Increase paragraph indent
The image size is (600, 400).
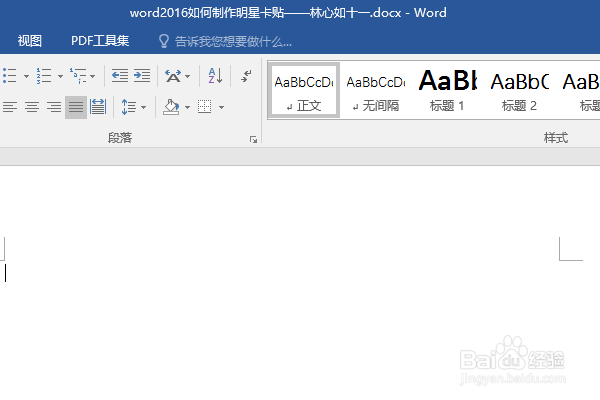point(142,76)
